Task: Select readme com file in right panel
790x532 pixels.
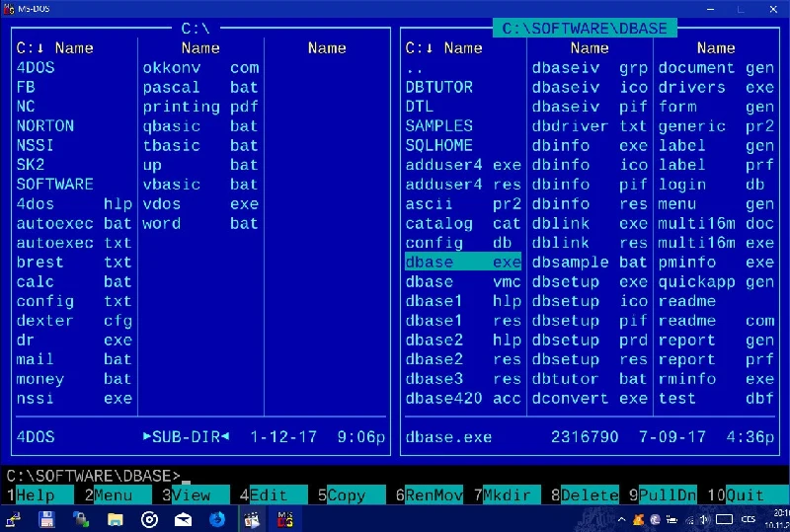Action: [716, 321]
